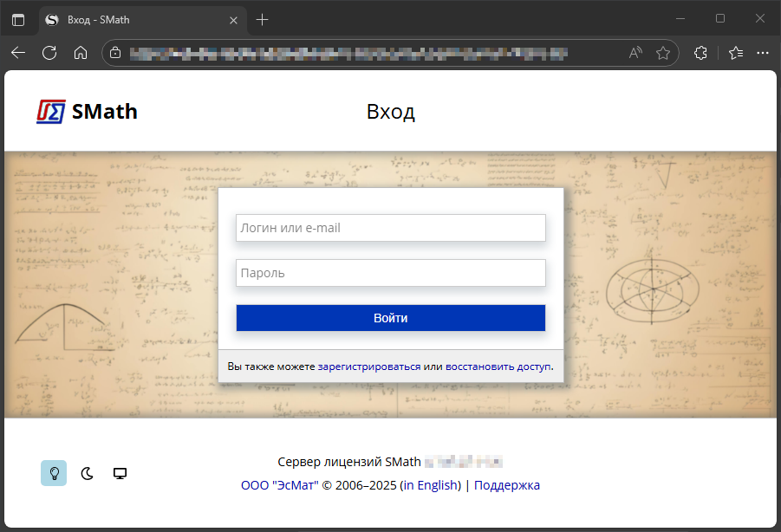Add this page to favorites
Screen dimensions: 781x532
pos(663,53)
